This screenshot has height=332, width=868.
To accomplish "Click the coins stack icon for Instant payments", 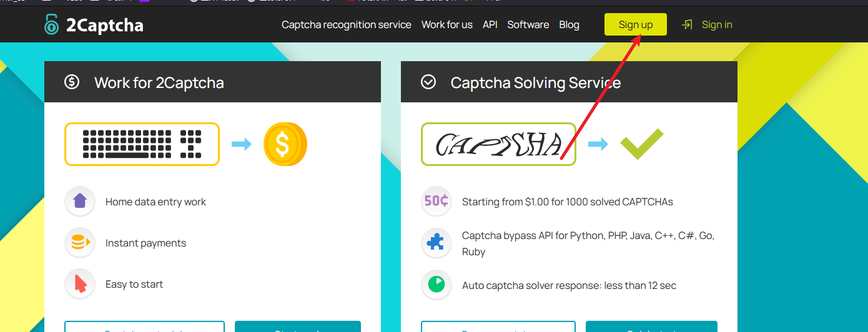I will pyautogui.click(x=80, y=243).
